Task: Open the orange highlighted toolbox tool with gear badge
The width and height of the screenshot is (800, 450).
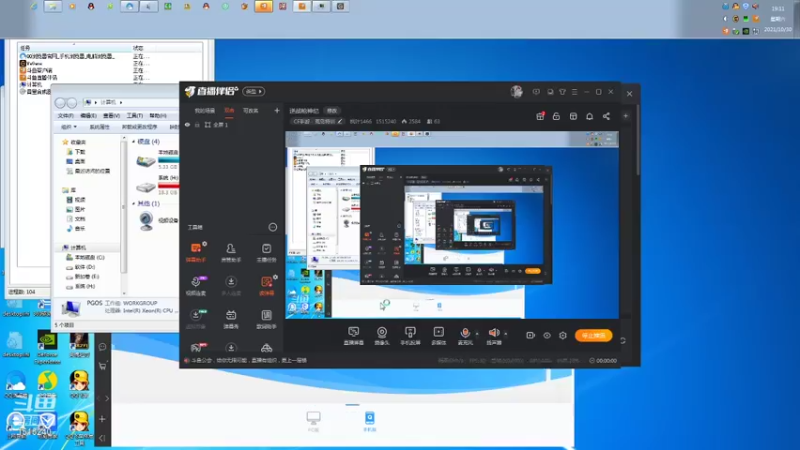Action: pyautogui.click(x=266, y=285)
